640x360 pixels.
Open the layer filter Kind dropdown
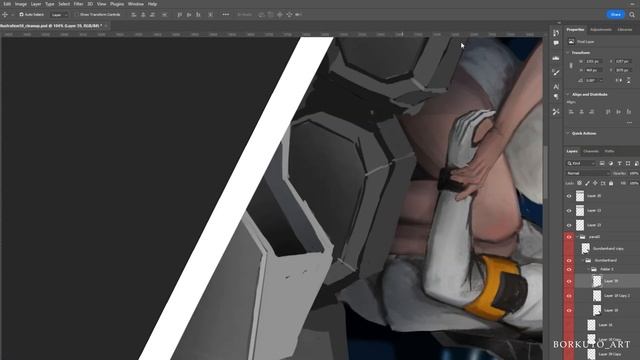(581, 163)
